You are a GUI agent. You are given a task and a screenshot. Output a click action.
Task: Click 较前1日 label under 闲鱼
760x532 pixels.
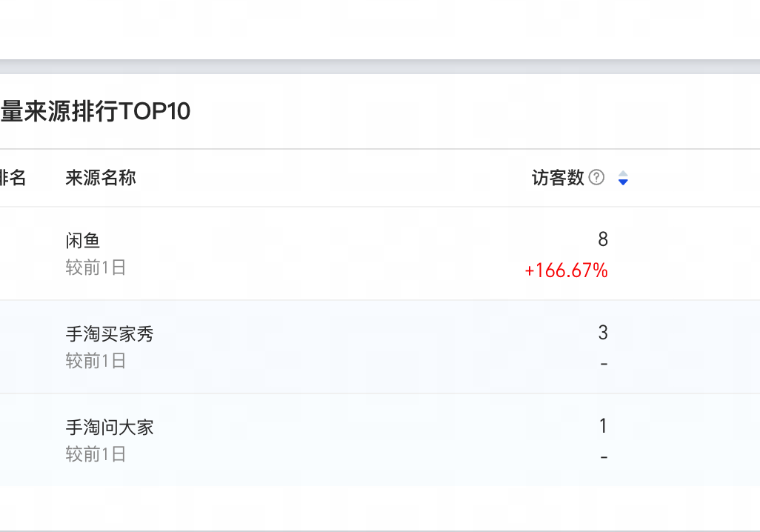pyautogui.click(x=96, y=267)
